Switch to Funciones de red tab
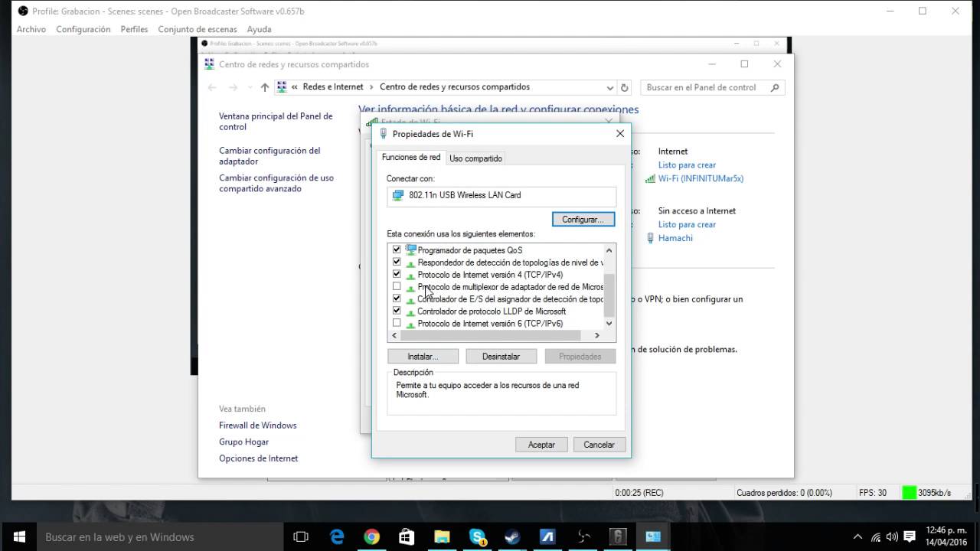Viewport: 980px width, 551px height. (x=411, y=157)
